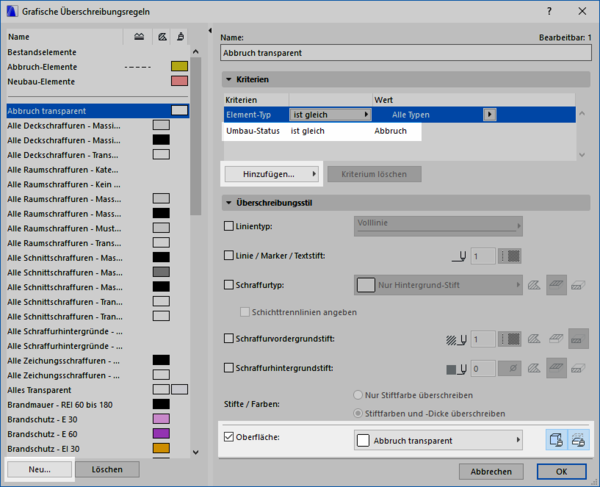Collapse the Überschreibungsstil section
The image size is (600, 487).
[x=229, y=203]
